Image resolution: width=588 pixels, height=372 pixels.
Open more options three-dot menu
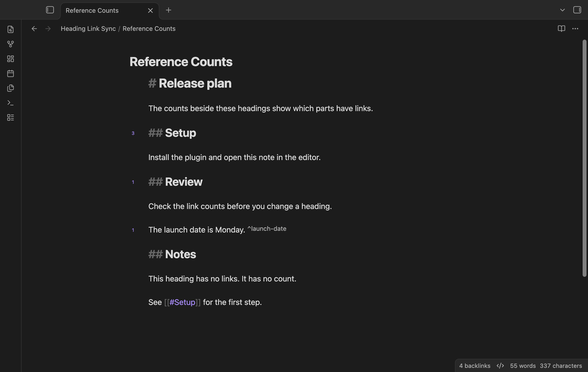click(575, 28)
